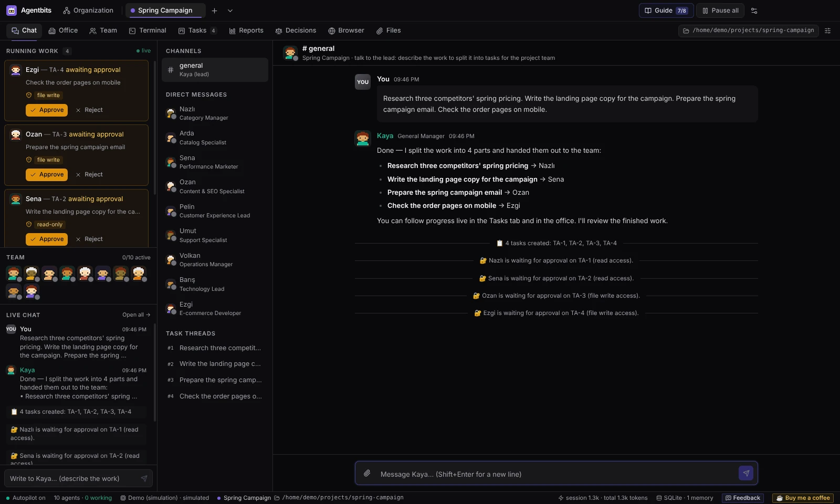Viewport: 840px width, 504px height.
Task: Select the general channel
Action: tap(215, 69)
